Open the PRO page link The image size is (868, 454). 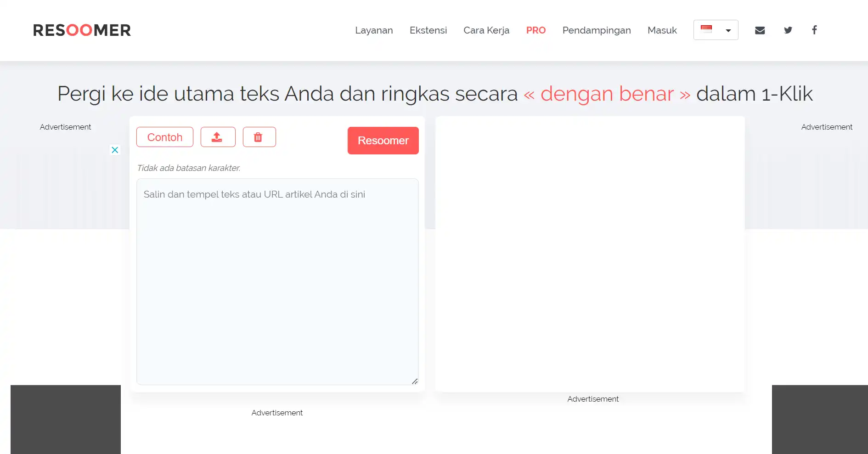(x=536, y=30)
